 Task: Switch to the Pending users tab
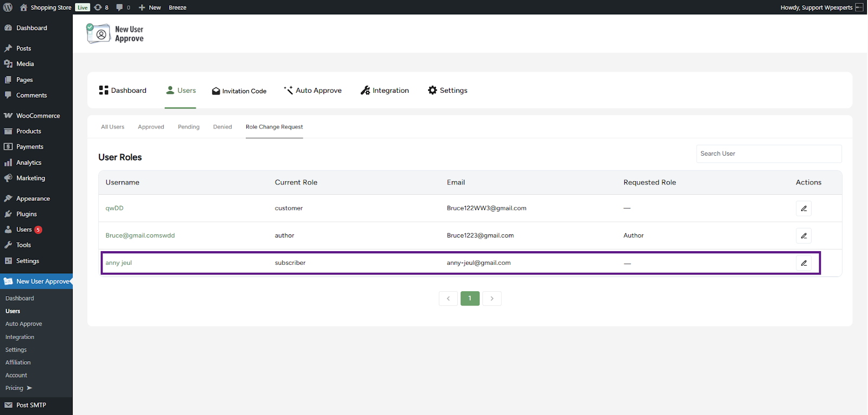click(188, 127)
